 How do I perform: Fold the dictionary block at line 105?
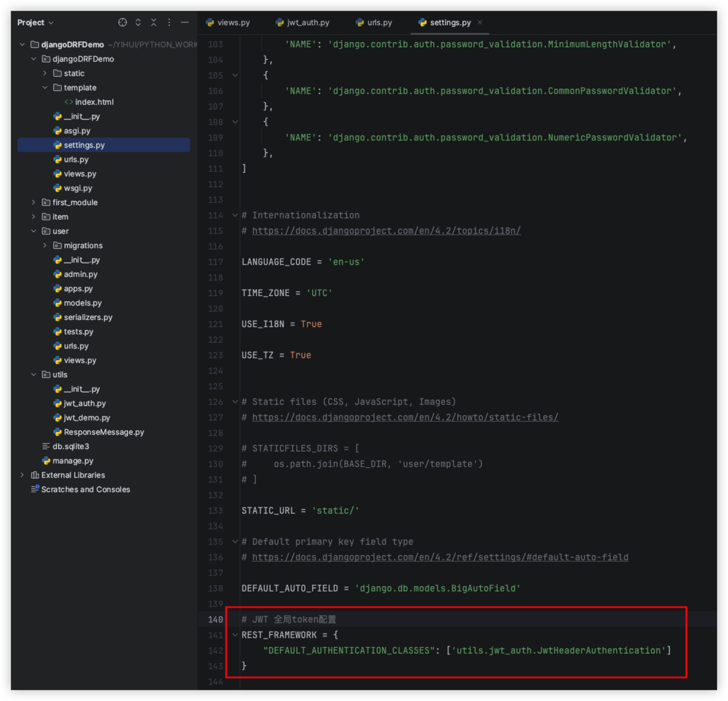click(x=235, y=75)
